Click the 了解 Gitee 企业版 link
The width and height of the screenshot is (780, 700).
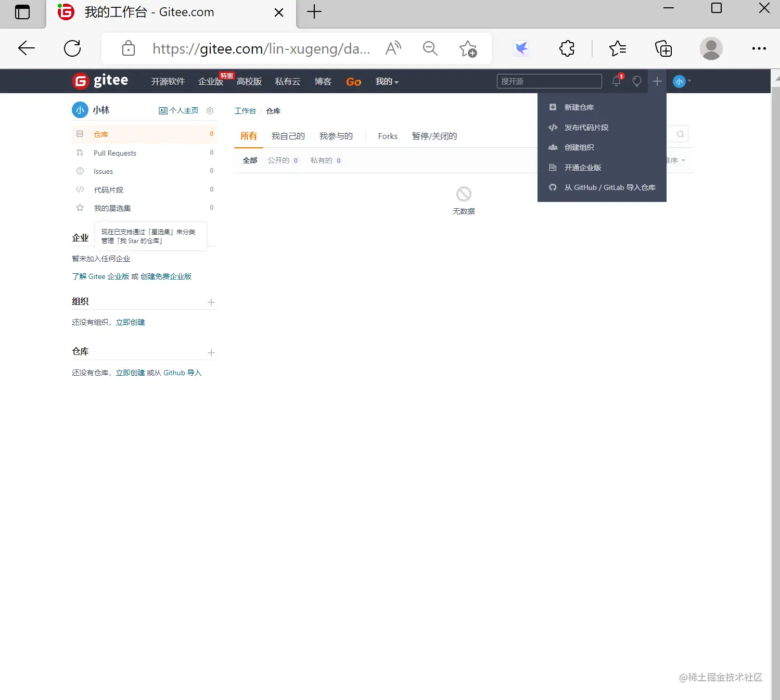100,276
